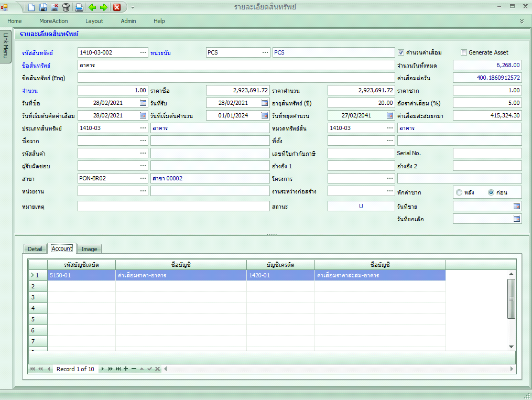Enable the Generate Asset checkbox
The height and width of the screenshot is (400, 532).
[463, 52]
